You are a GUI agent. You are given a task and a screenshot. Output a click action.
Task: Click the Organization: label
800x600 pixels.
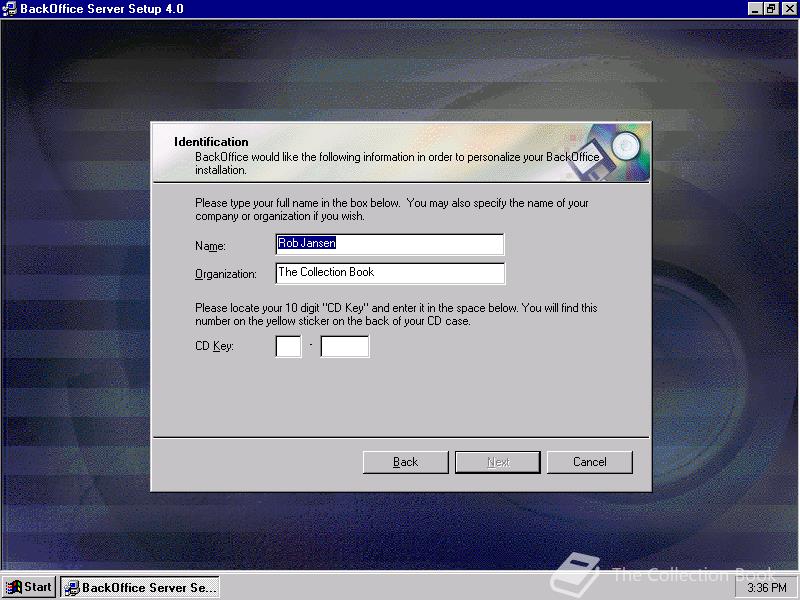(x=226, y=274)
